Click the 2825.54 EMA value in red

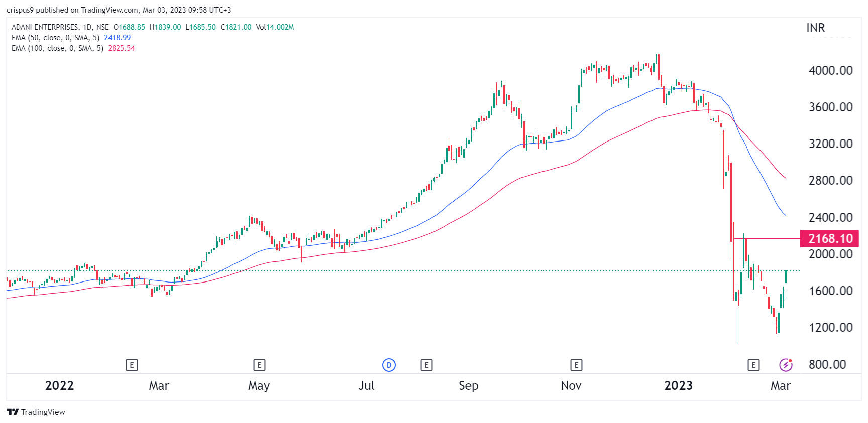coord(122,48)
